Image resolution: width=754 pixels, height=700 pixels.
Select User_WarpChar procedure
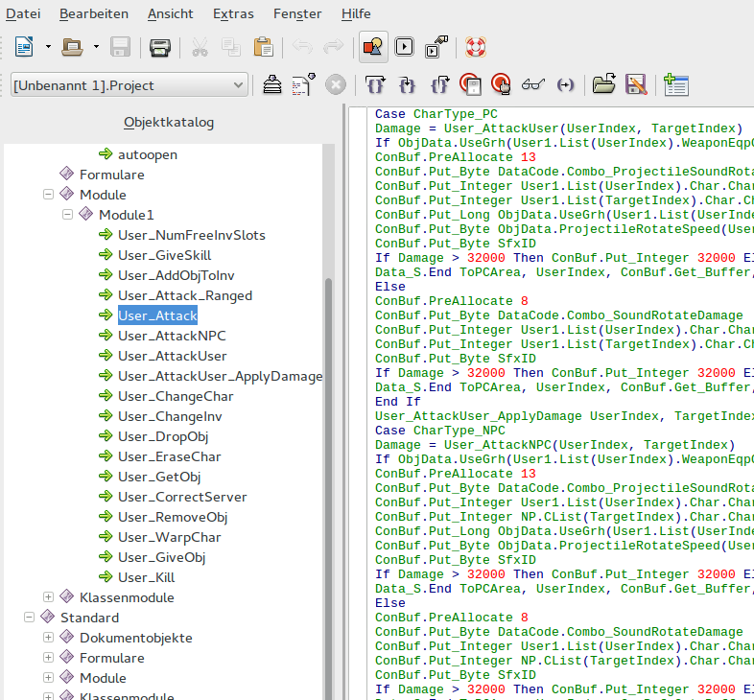[170, 537]
